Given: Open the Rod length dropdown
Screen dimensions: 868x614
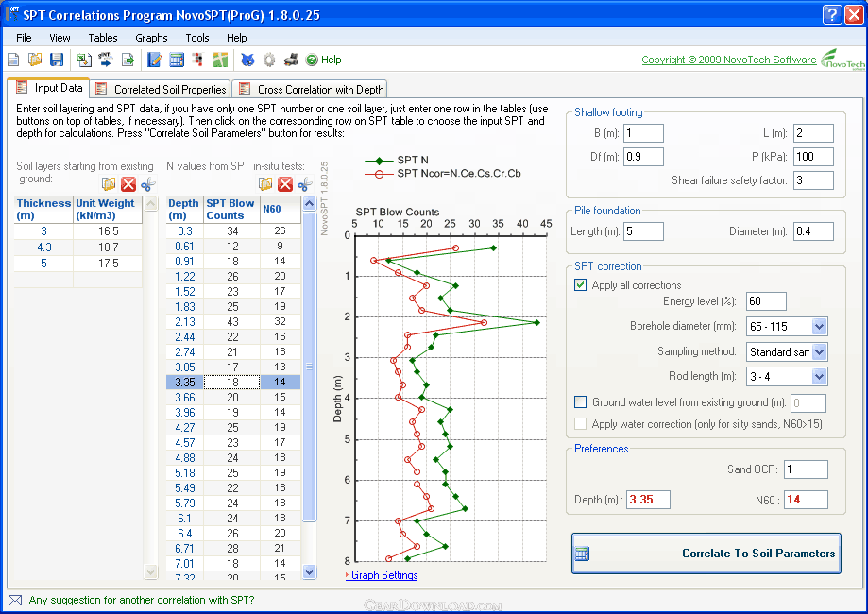Looking at the screenshot, I should (819, 377).
